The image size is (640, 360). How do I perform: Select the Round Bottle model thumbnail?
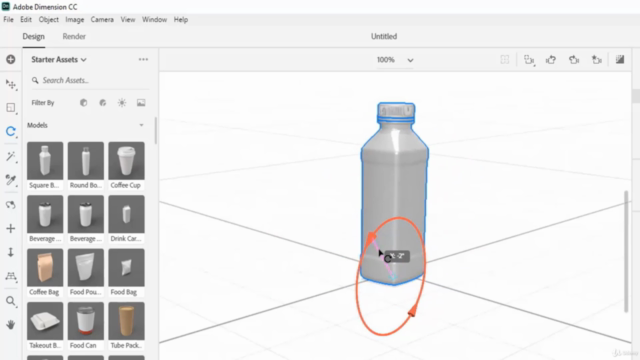(86, 161)
